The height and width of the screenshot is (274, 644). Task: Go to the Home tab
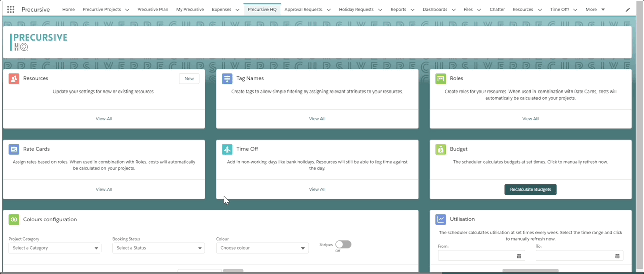[68, 9]
